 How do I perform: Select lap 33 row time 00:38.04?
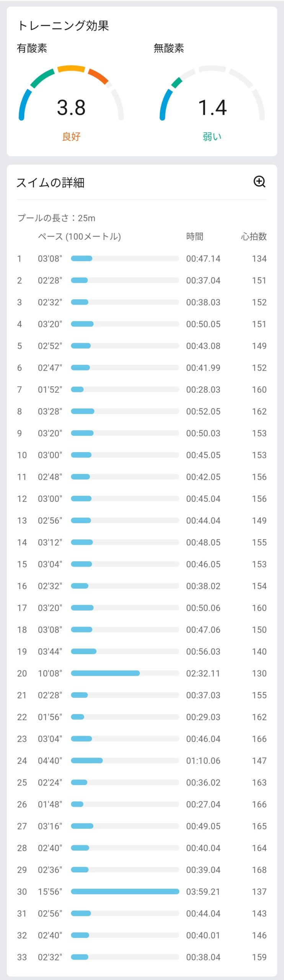[x=203, y=957]
